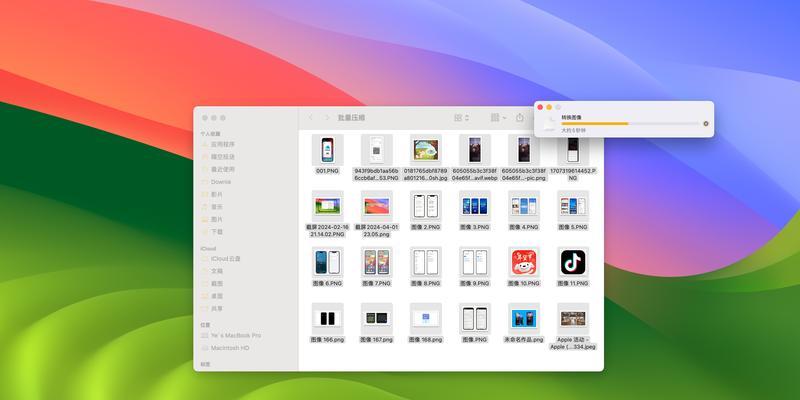The width and height of the screenshot is (800, 400).
Task: Select the TikTok logo 图像 11.PNG file
Action: coord(573,262)
